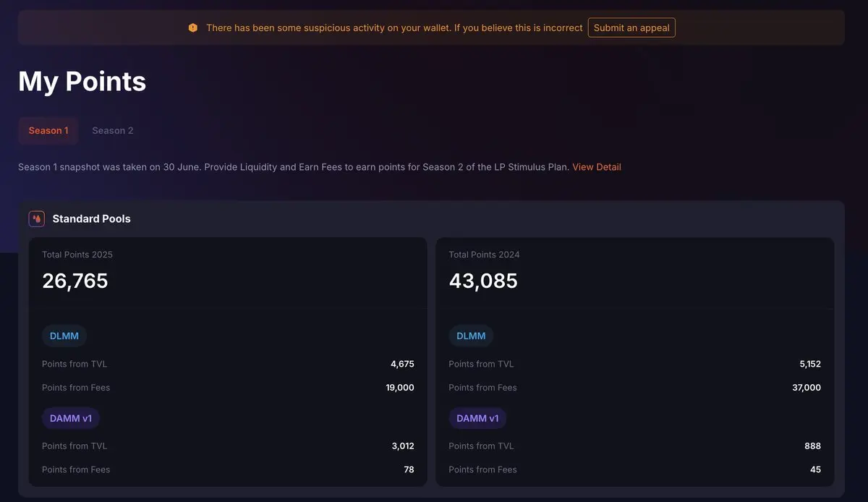Viewport: 868px width, 502px height.
Task: Click the 26,765 total points value
Action: [x=75, y=281]
